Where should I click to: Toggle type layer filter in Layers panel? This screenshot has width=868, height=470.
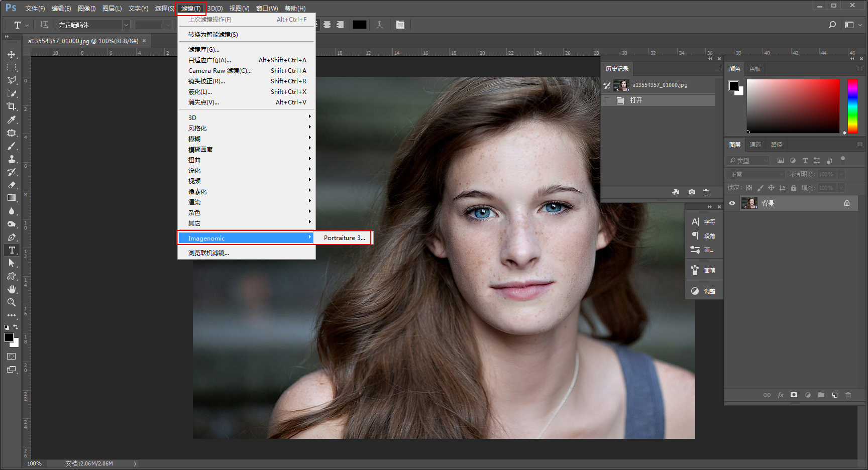(805, 161)
